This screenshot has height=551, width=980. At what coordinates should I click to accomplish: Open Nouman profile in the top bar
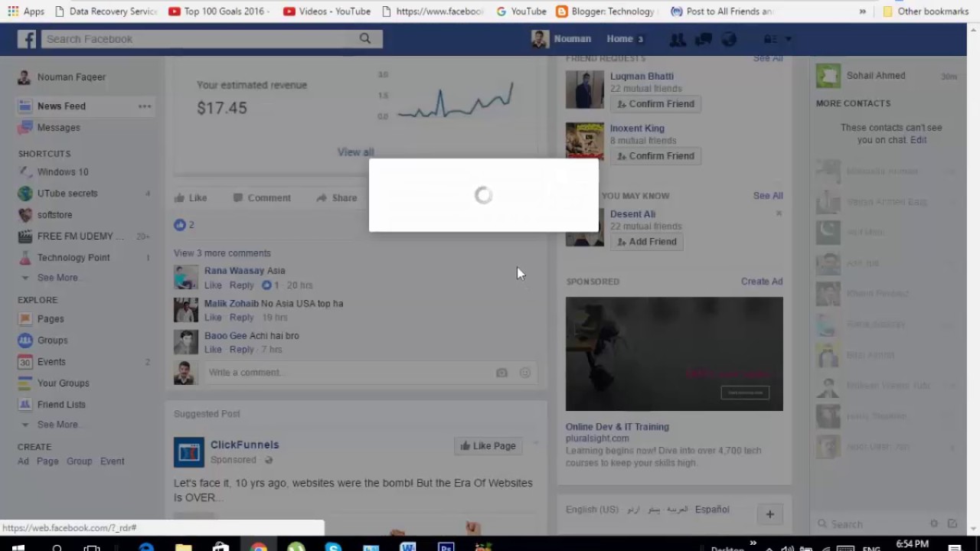pos(562,39)
